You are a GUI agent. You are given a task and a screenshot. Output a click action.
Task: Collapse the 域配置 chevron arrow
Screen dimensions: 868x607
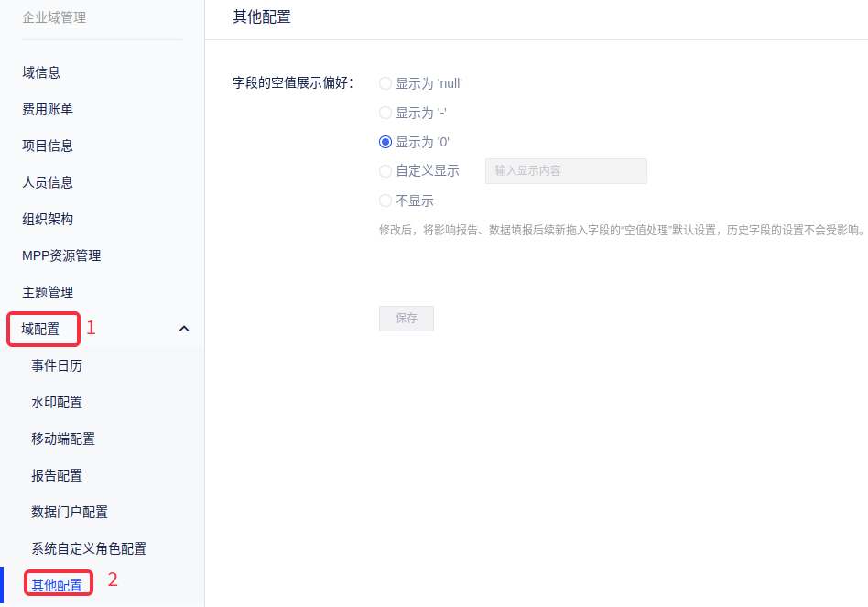[x=184, y=329]
